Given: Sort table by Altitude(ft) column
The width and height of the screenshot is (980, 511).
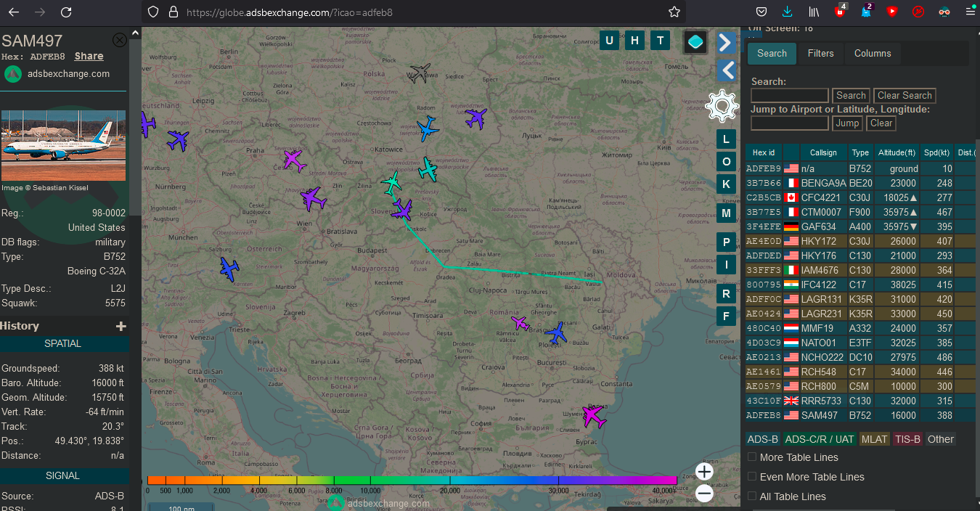Looking at the screenshot, I should pos(898,152).
